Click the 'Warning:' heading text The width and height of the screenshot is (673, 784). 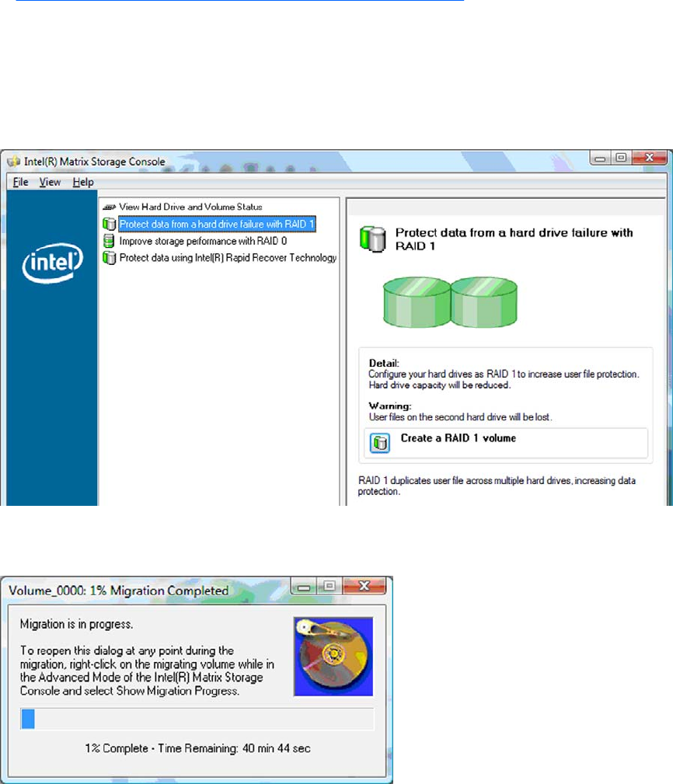coord(390,406)
